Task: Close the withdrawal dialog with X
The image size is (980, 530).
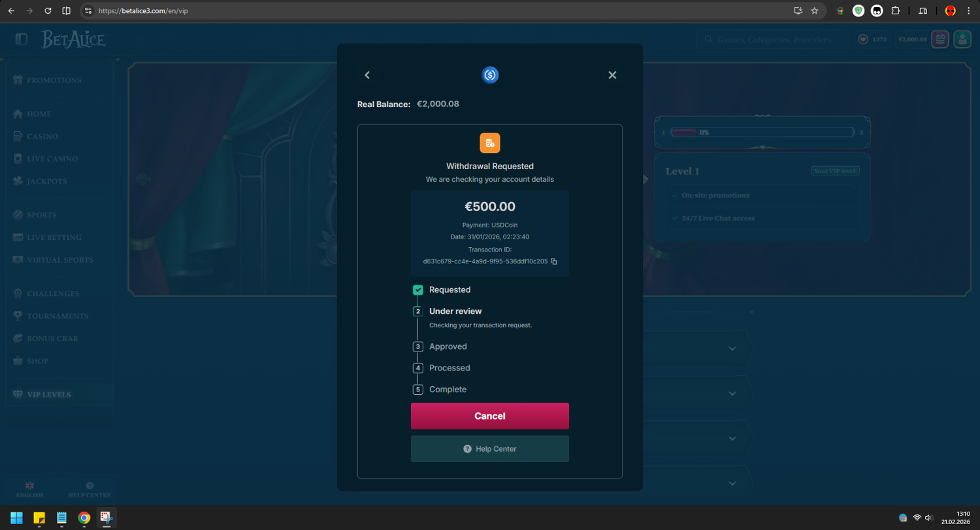Action: (612, 75)
